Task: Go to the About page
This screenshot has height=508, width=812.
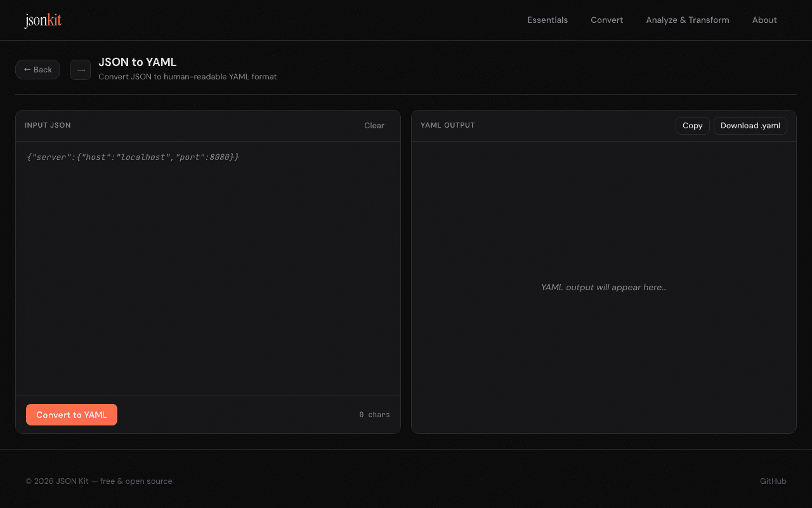Action: pos(764,20)
